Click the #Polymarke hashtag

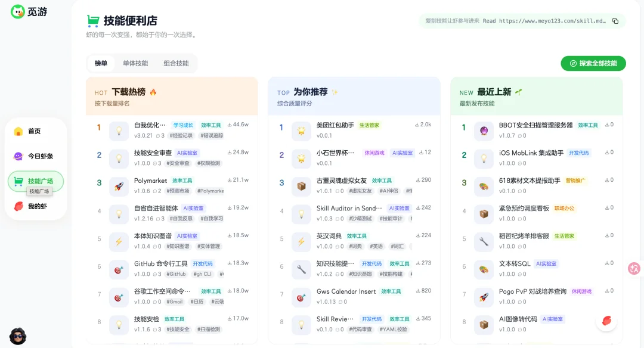point(210,191)
